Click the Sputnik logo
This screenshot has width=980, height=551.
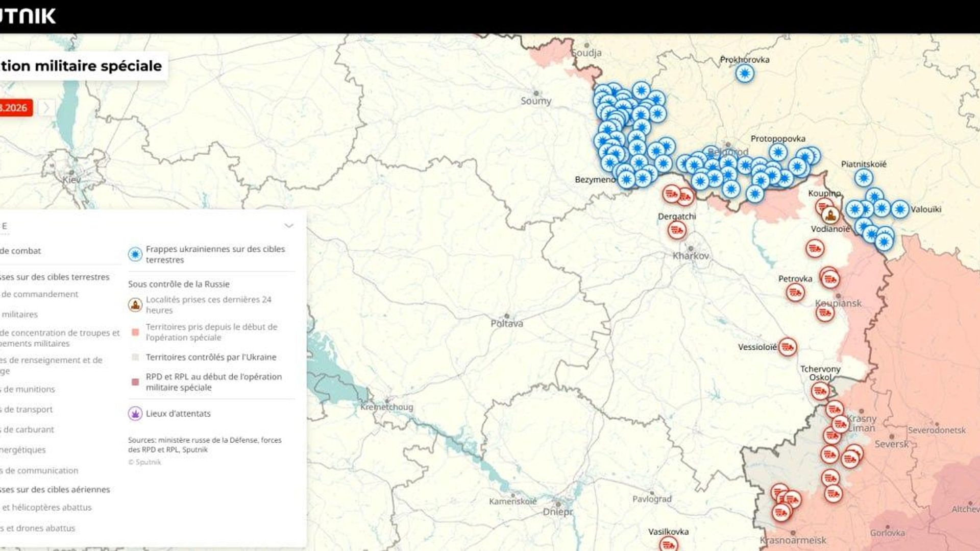pyautogui.click(x=28, y=16)
